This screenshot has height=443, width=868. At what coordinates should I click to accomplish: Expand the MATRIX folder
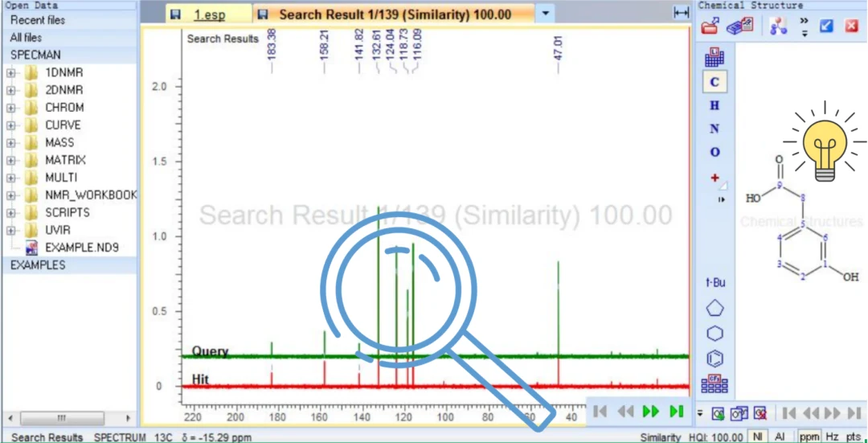[10, 161]
